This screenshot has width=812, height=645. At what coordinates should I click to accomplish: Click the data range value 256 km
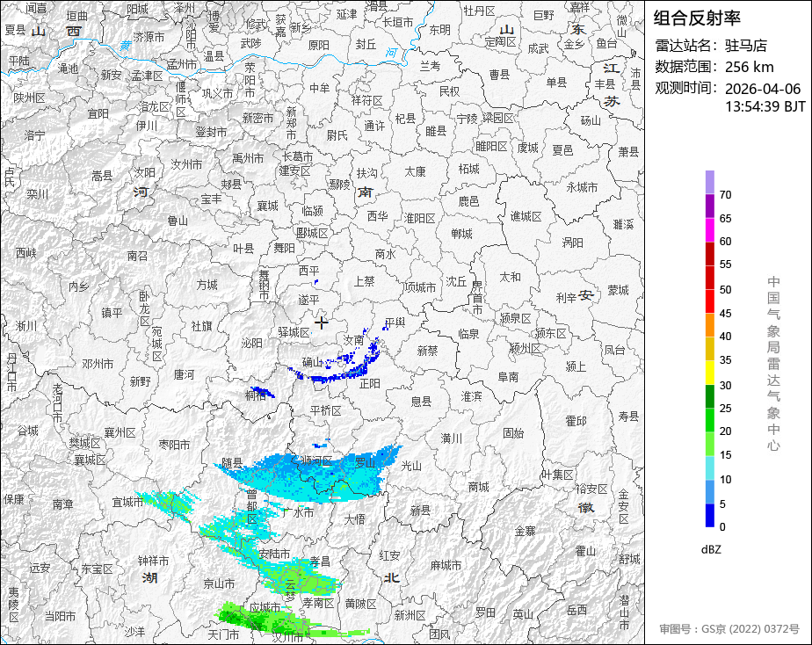[x=750, y=68]
